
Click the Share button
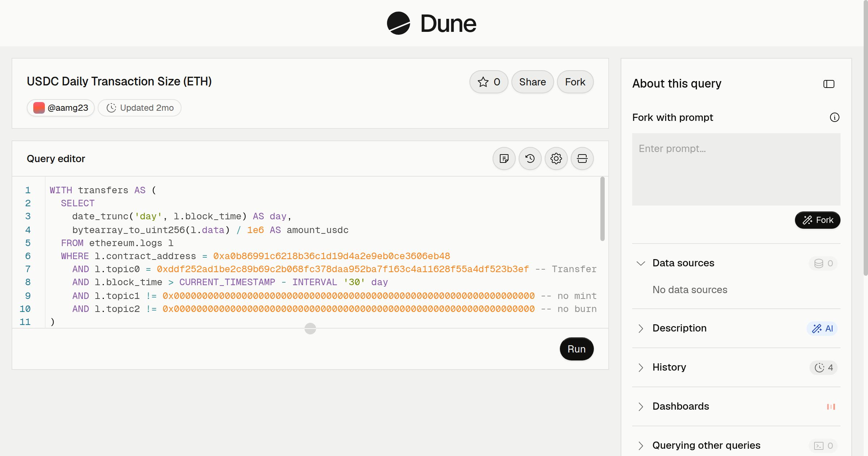pyautogui.click(x=532, y=82)
